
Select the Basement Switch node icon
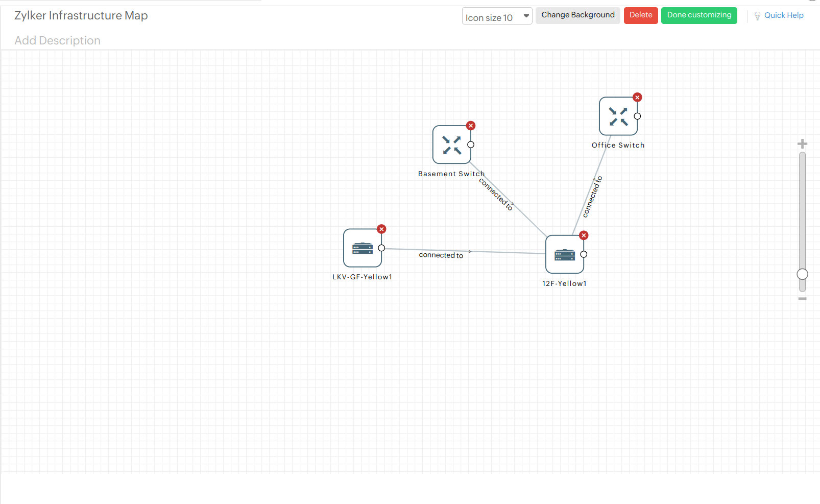[x=451, y=145]
